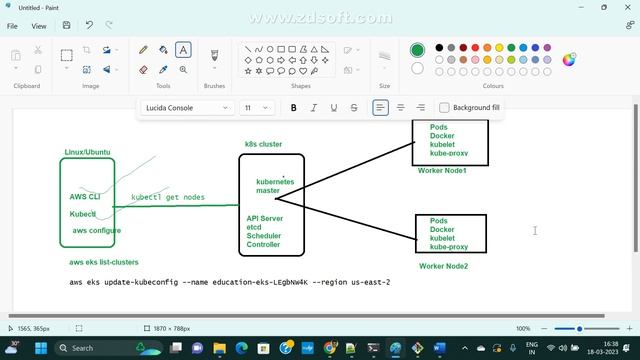This screenshot has width=640, height=360.
Task: Pick the Triangle shape
Action: pos(314,49)
